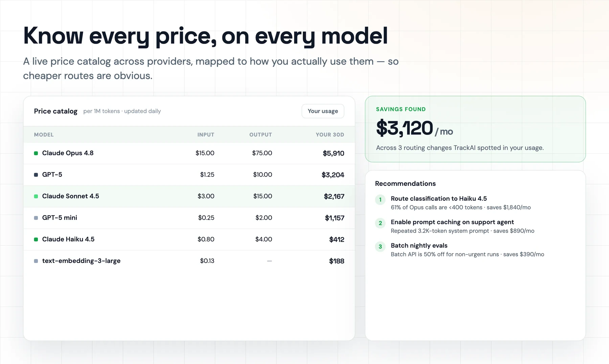Select recommendation number 2 badge
The width and height of the screenshot is (609, 364).
pos(380,223)
